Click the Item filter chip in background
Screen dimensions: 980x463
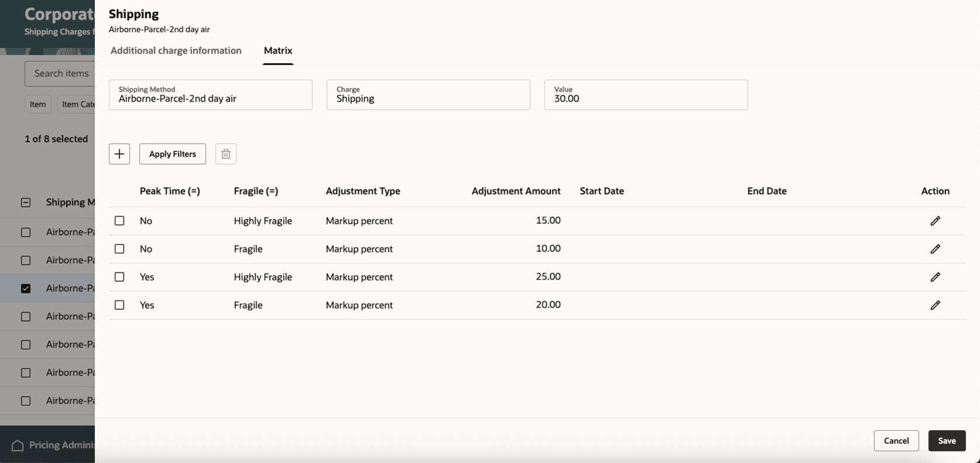pyautogui.click(x=38, y=104)
